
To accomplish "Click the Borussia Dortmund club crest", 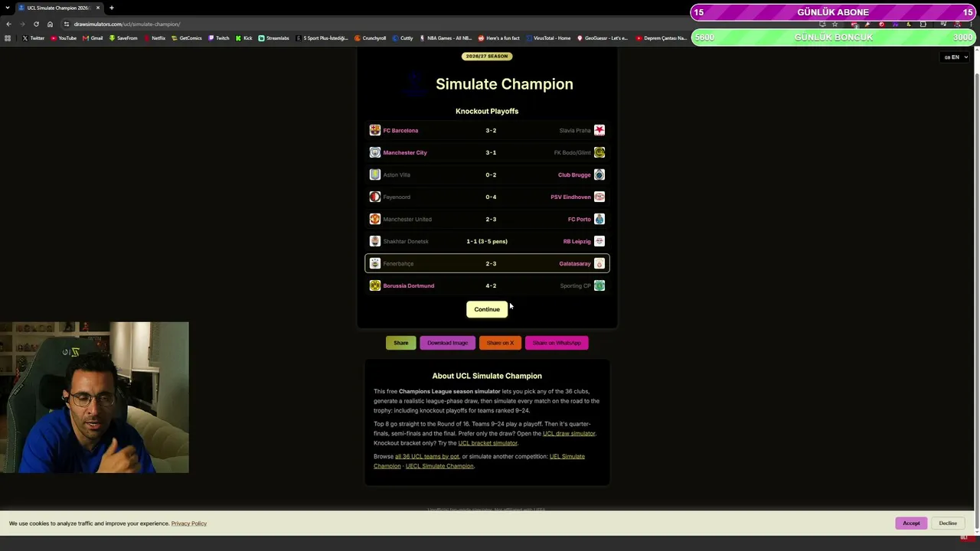I will (375, 285).
